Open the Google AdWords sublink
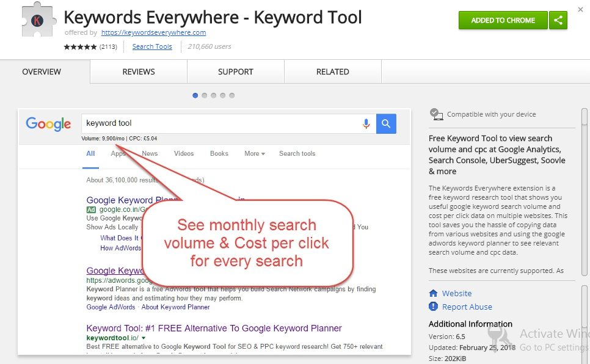 [111, 307]
